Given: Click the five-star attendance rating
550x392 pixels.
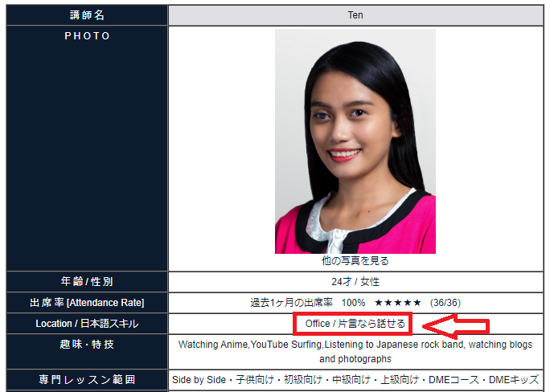Looking at the screenshot, I should point(397,303).
